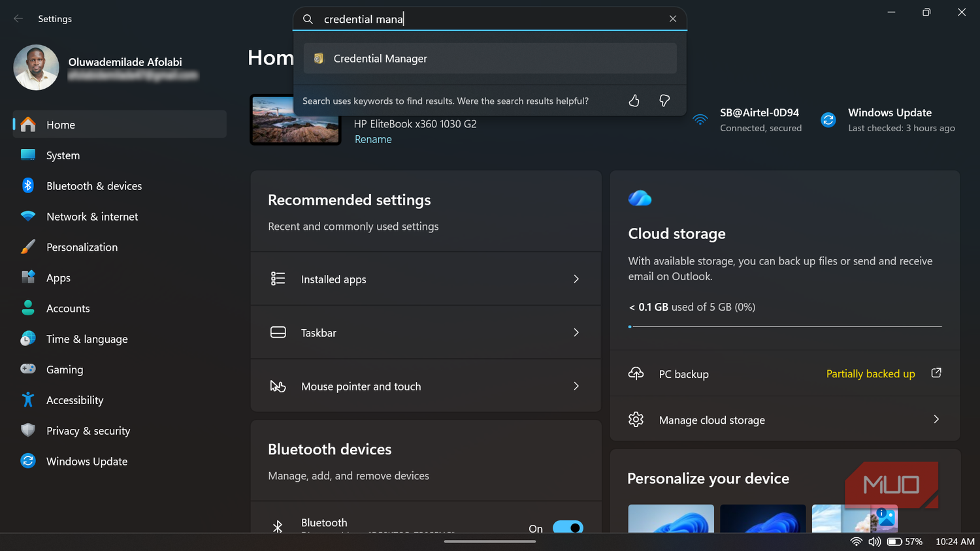This screenshot has height=551, width=980.
Task: Open Gaming settings
Action: click(x=120, y=370)
